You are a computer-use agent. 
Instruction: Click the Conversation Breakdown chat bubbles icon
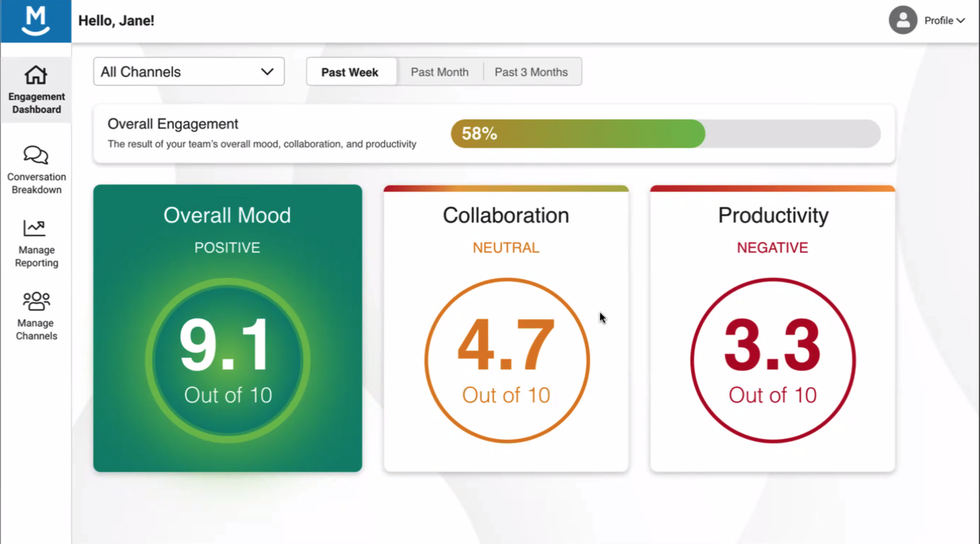pyautogui.click(x=36, y=155)
